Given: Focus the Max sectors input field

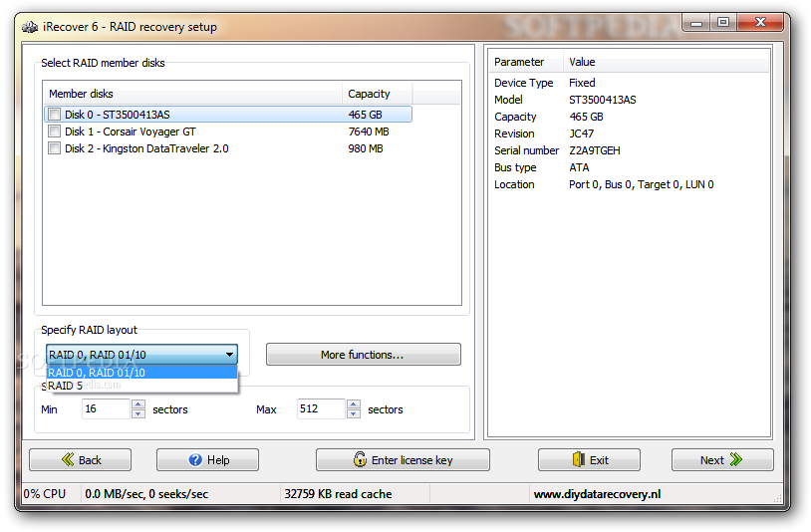Looking at the screenshot, I should coord(321,408).
